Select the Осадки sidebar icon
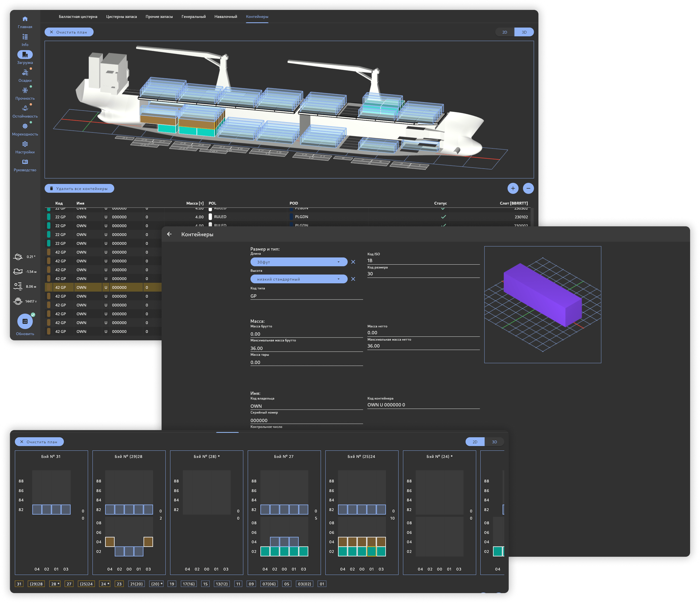This screenshot has height=603, width=700. [25, 72]
